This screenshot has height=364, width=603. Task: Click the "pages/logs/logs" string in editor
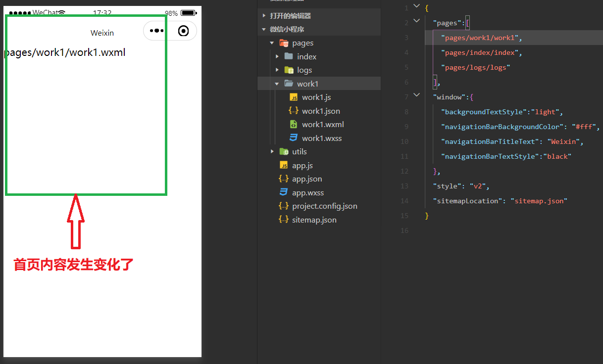tap(475, 67)
